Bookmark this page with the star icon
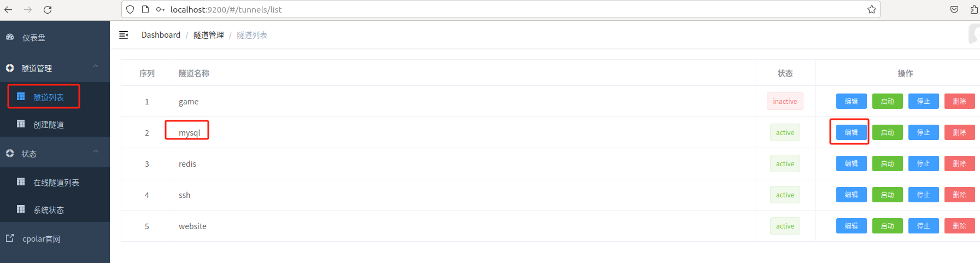 pyautogui.click(x=872, y=9)
